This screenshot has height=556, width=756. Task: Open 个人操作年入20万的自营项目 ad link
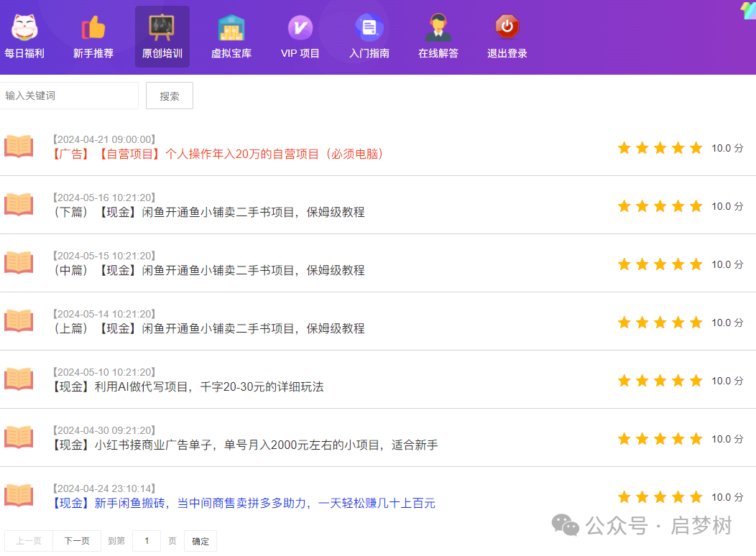point(218,154)
